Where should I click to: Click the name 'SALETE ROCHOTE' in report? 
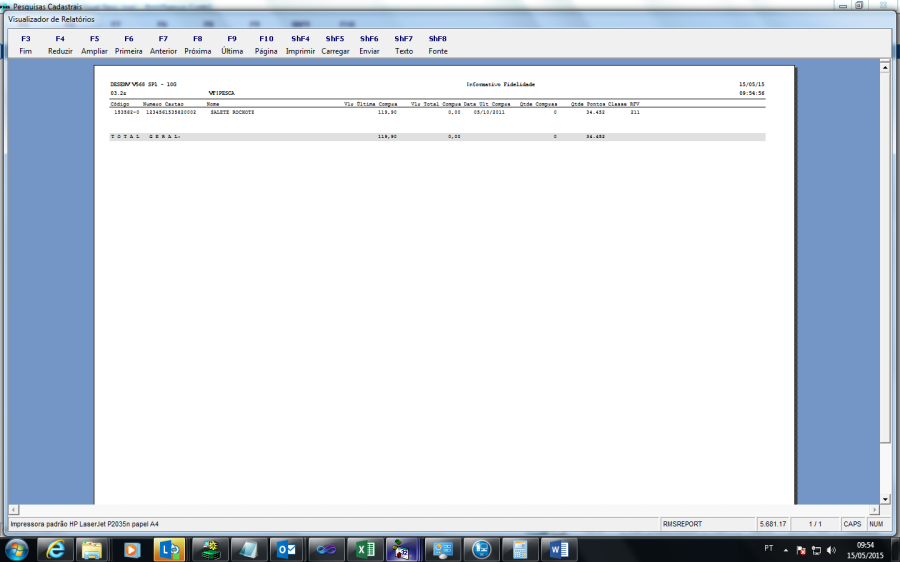[232, 113]
